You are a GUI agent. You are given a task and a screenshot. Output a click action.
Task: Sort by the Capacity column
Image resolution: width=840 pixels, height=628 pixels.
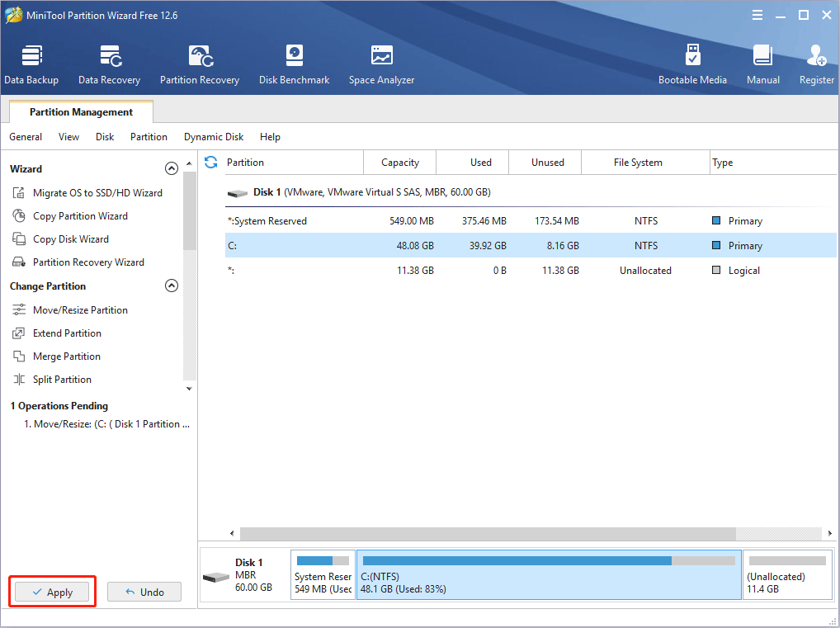(x=400, y=163)
